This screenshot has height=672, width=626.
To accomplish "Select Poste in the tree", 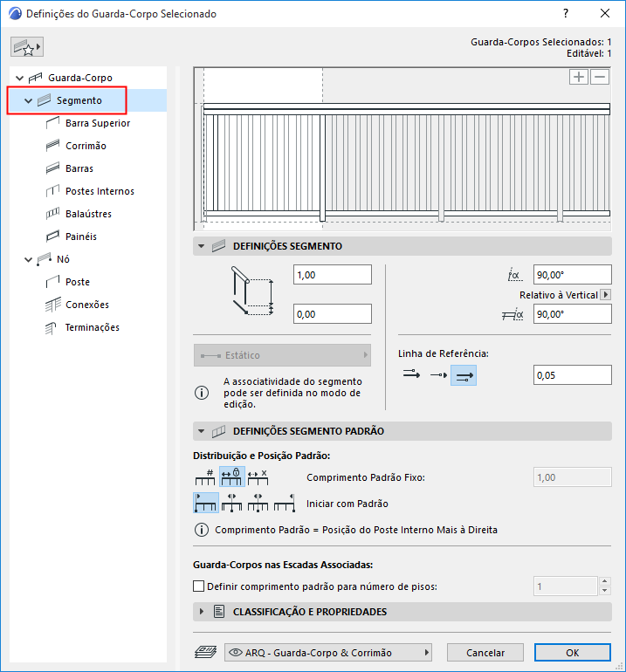I will tap(78, 282).
